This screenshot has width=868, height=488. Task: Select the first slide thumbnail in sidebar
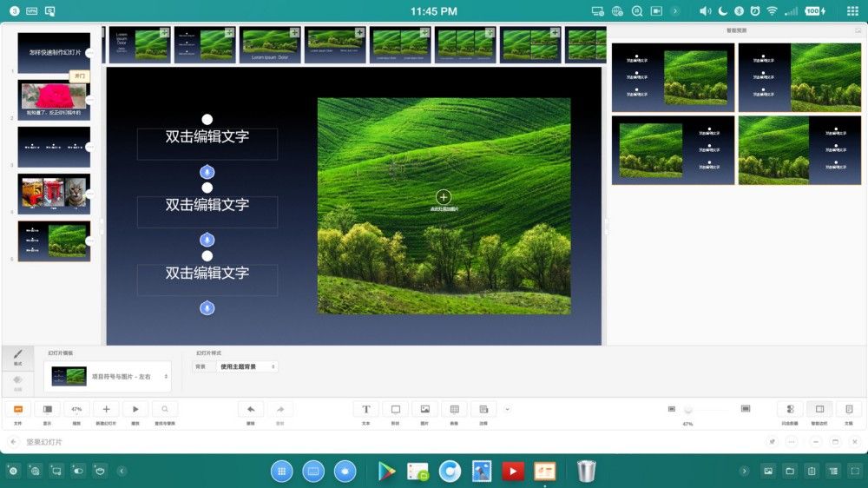(54, 53)
